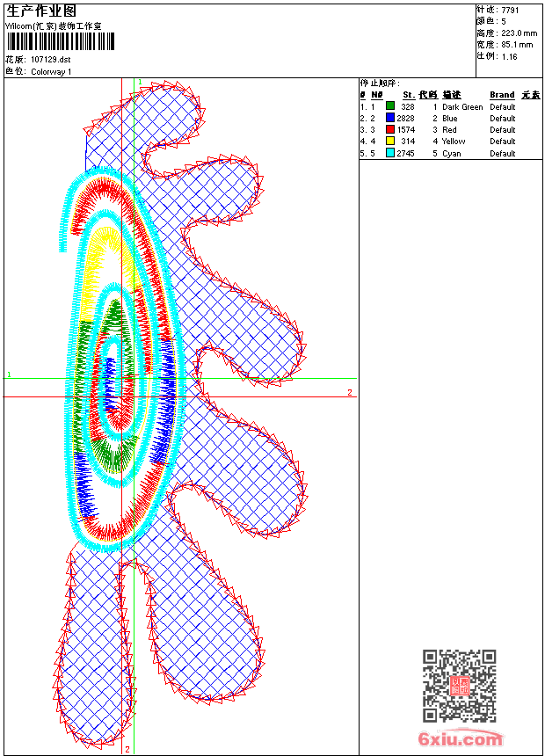This screenshot has width=545, height=756.
Task: Click the QR code at bottom right
Action: pos(460,686)
